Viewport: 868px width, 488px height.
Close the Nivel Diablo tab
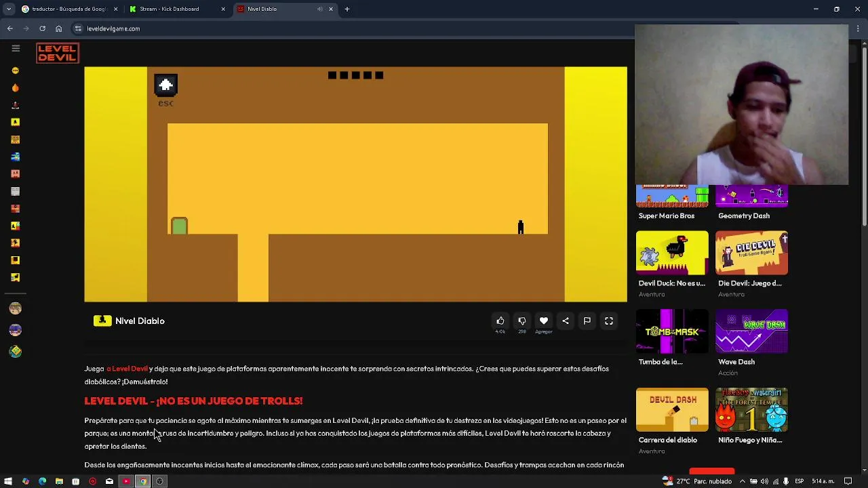[x=331, y=9]
